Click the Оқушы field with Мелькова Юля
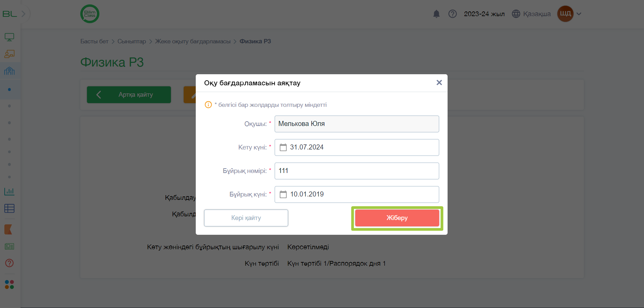Image resolution: width=644 pixels, height=308 pixels. pyautogui.click(x=357, y=124)
